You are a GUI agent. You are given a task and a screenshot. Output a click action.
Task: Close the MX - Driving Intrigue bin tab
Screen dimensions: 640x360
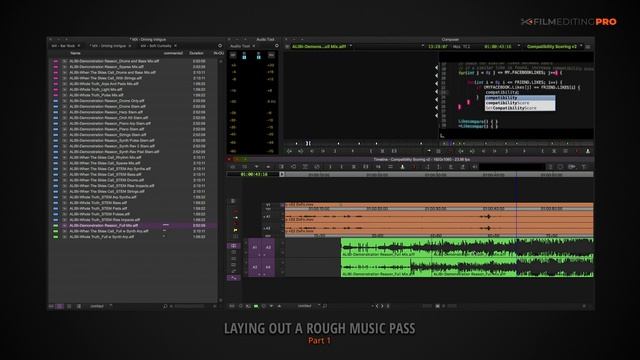pyautogui.click(x=130, y=46)
